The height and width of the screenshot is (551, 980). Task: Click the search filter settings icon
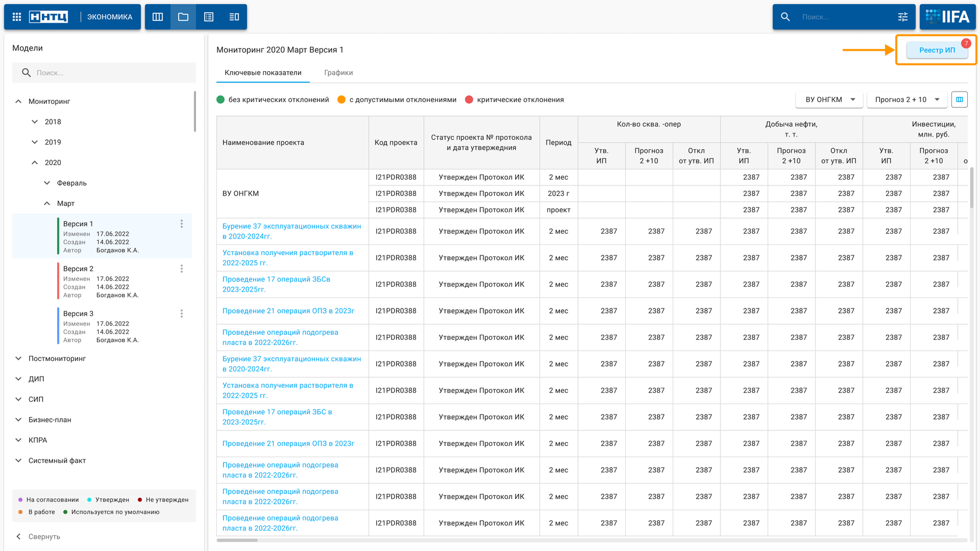(902, 17)
